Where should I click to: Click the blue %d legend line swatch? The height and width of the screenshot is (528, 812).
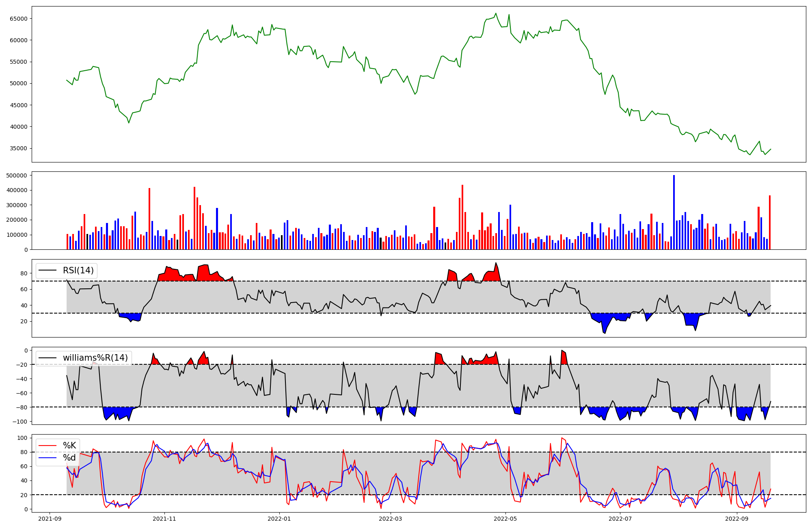(x=48, y=458)
